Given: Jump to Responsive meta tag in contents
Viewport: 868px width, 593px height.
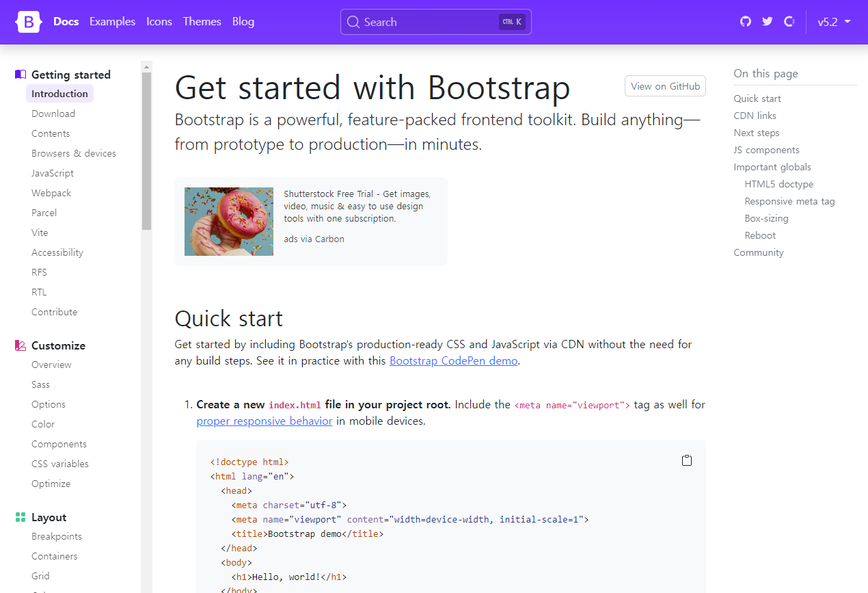Looking at the screenshot, I should pyautogui.click(x=790, y=201).
